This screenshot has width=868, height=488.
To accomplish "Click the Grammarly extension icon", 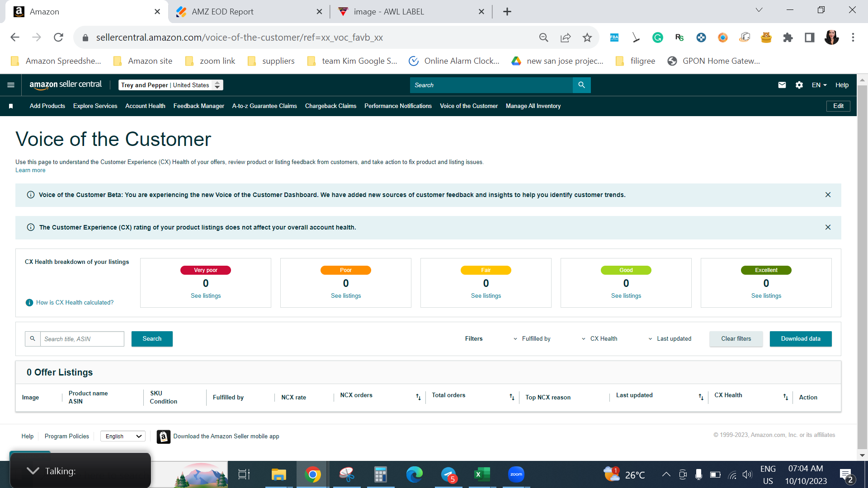I will pos(657,38).
